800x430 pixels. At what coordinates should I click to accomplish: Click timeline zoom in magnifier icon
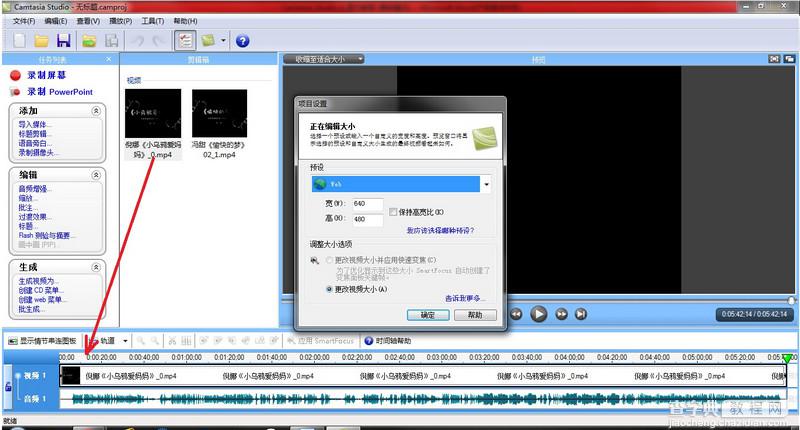pos(140,341)
